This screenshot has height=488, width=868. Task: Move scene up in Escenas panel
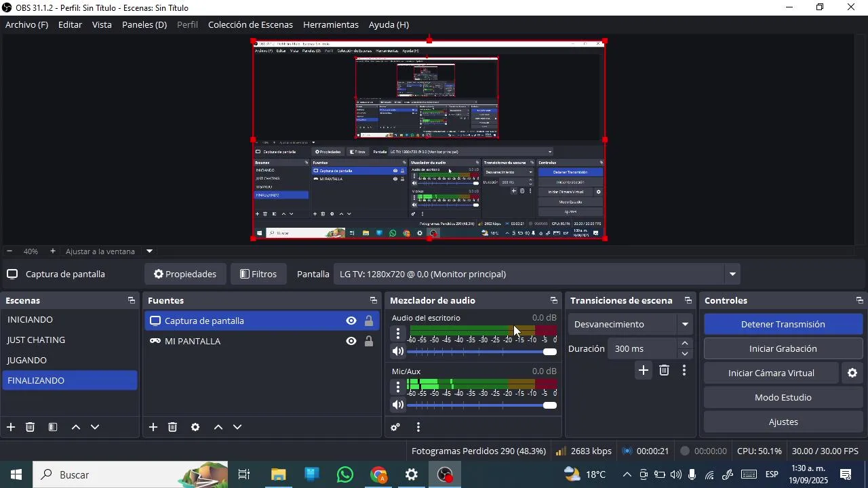(x=76, y=427)
